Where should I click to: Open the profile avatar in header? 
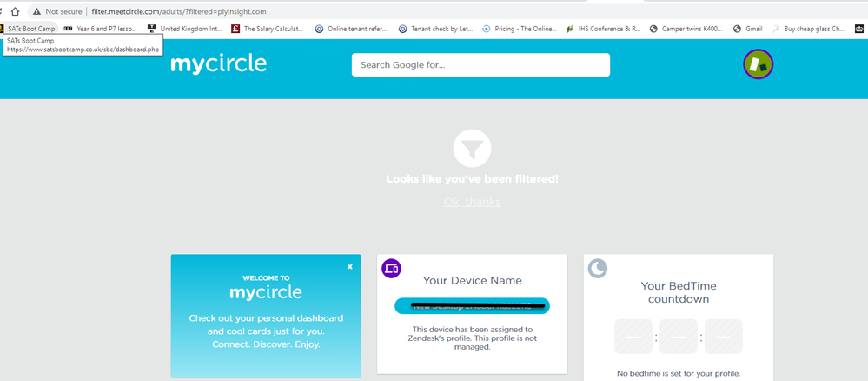point(758,64)
